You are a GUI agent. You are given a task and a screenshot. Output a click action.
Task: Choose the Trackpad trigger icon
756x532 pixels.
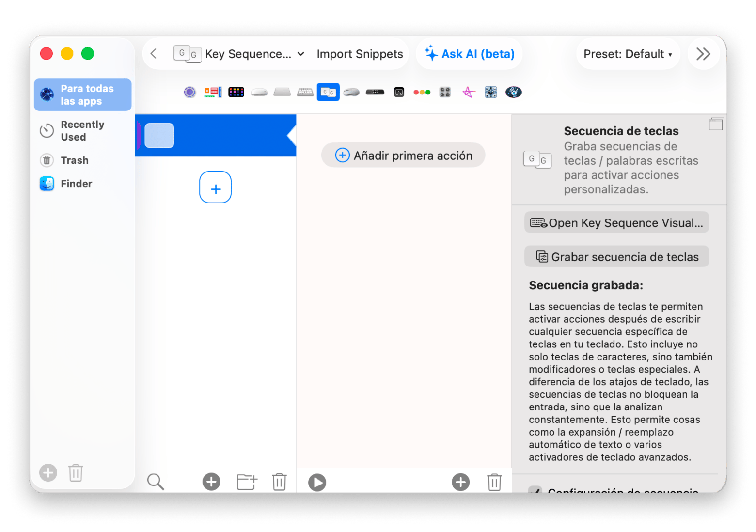(x=282, y=92)
